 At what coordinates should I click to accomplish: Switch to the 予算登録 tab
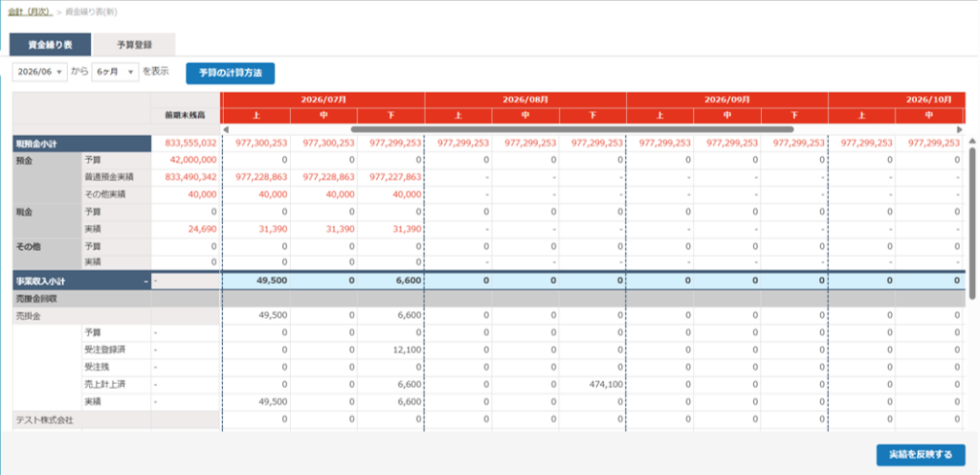coord(134,45)
